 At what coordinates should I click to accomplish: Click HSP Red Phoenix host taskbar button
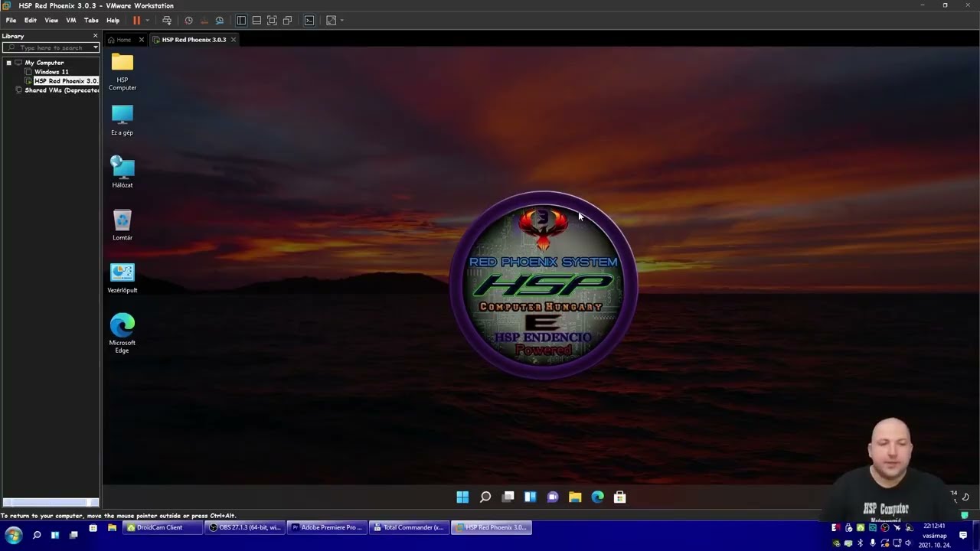[x=491, y=527]
